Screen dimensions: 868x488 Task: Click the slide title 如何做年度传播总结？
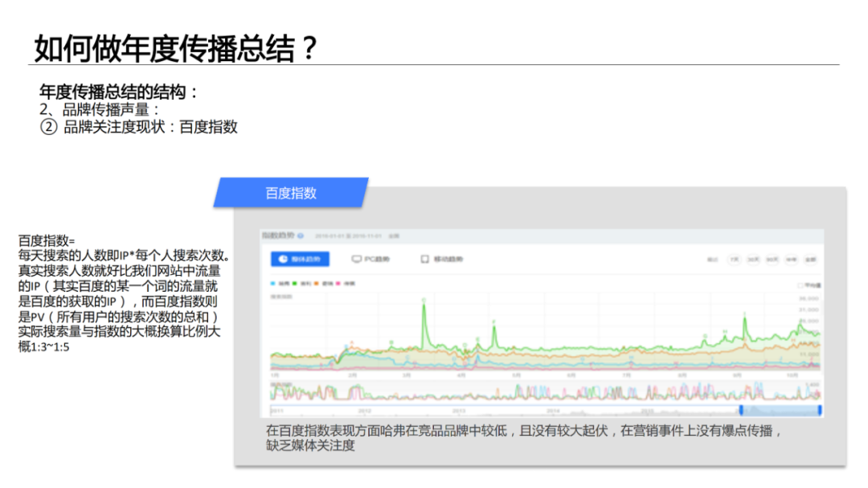coord(176,48)
